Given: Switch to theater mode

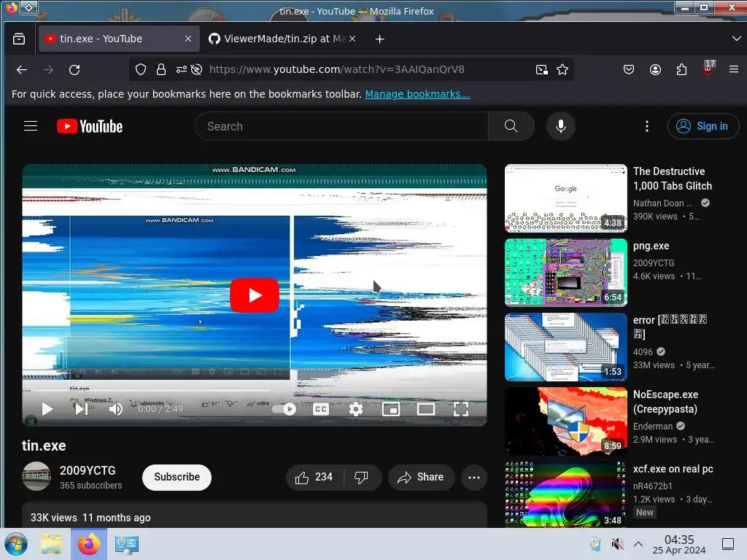Looking at the screenshot, I should pyautogui.click(x=425, y=409).
